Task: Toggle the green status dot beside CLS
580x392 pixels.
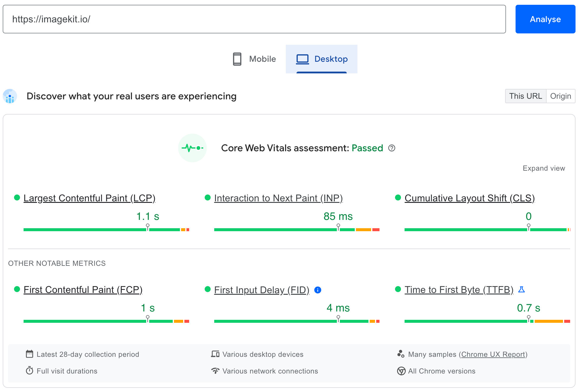Action: 398,197
